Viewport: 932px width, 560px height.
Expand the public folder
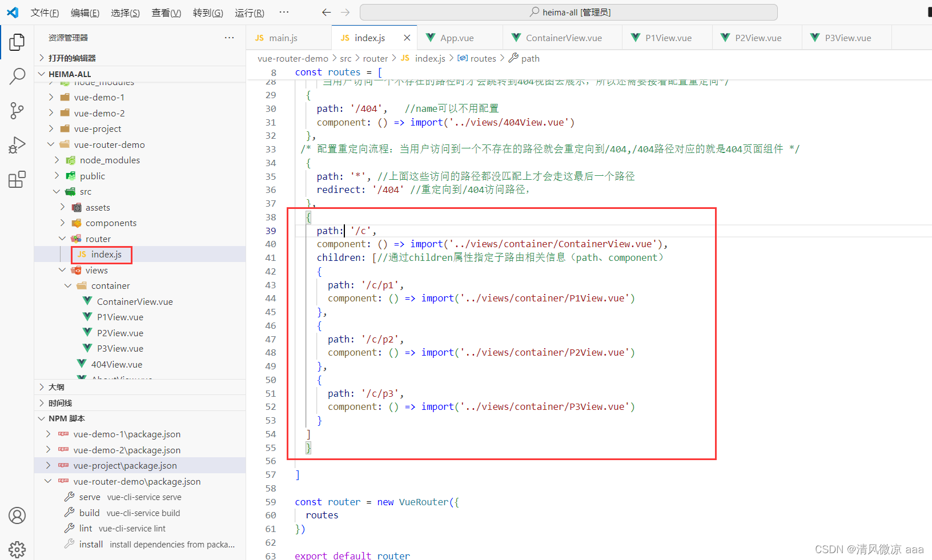tap(57, 176)
